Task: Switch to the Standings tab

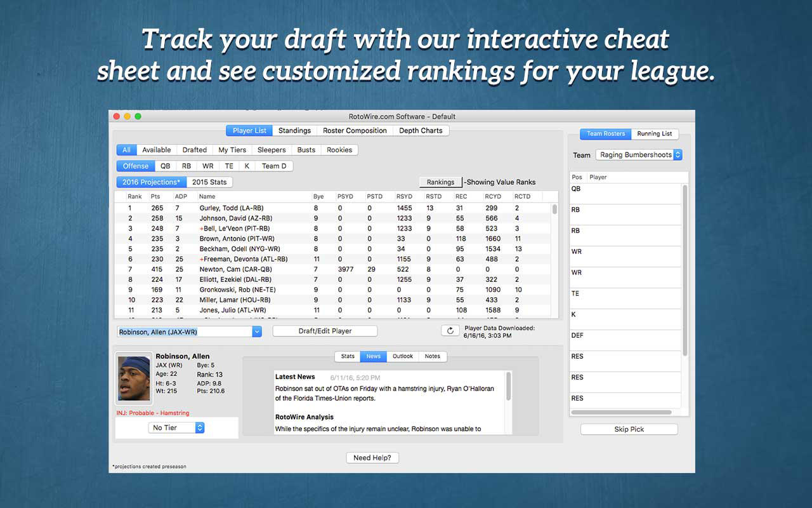Action: (294, 131)
